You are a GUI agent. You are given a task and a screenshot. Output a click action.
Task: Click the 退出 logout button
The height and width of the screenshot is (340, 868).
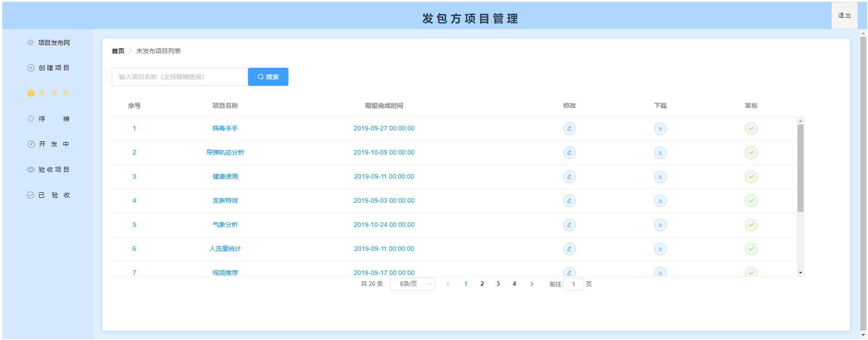tap(844, 15)
